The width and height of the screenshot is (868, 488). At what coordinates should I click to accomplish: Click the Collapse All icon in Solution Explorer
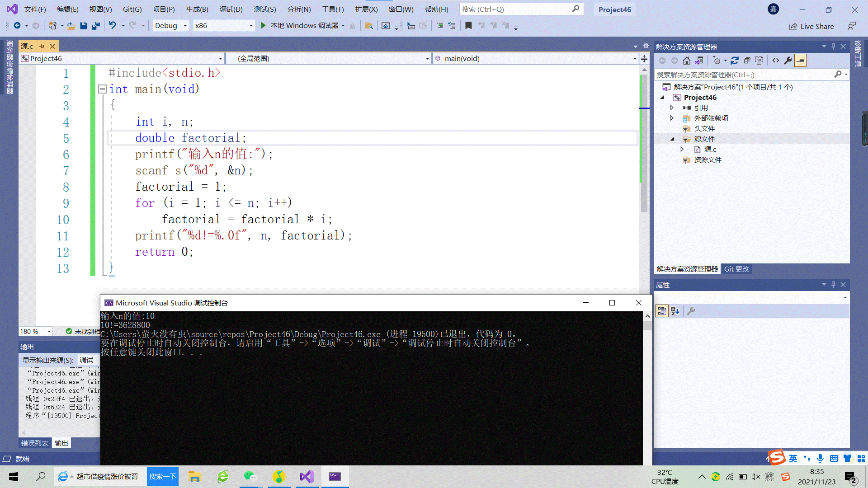click(x=747, y=61)
